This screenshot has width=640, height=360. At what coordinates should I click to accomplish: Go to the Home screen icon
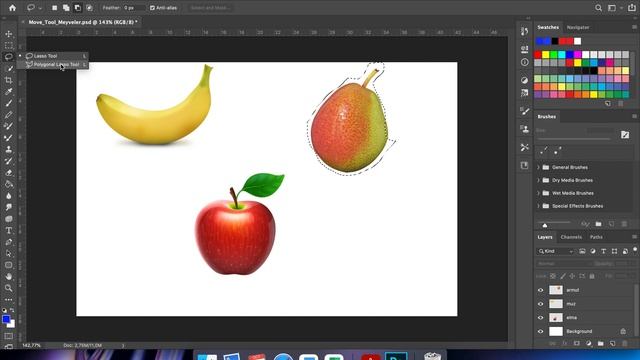(x=12, y=8)
